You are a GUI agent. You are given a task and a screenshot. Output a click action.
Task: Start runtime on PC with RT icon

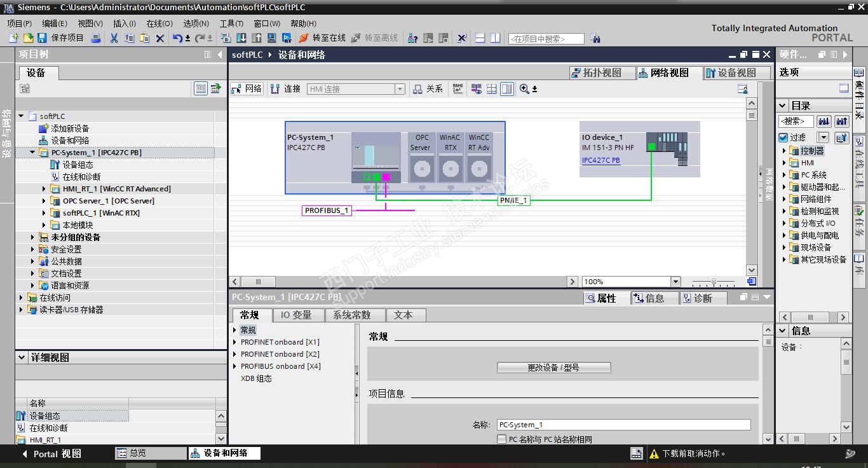coord(287,38)
